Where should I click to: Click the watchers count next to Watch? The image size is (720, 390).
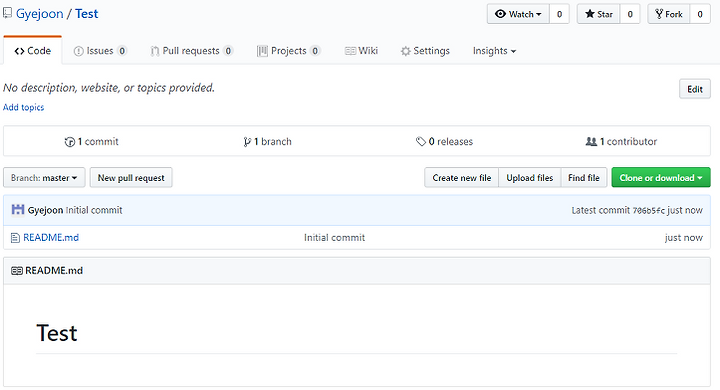(x=559, y=14)
